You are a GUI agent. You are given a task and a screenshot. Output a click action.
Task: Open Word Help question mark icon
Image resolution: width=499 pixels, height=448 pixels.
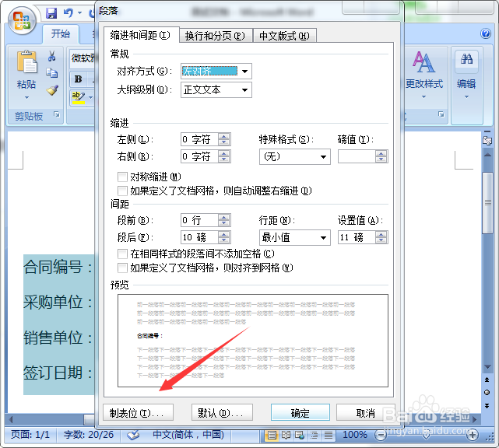tap(486, 33)
